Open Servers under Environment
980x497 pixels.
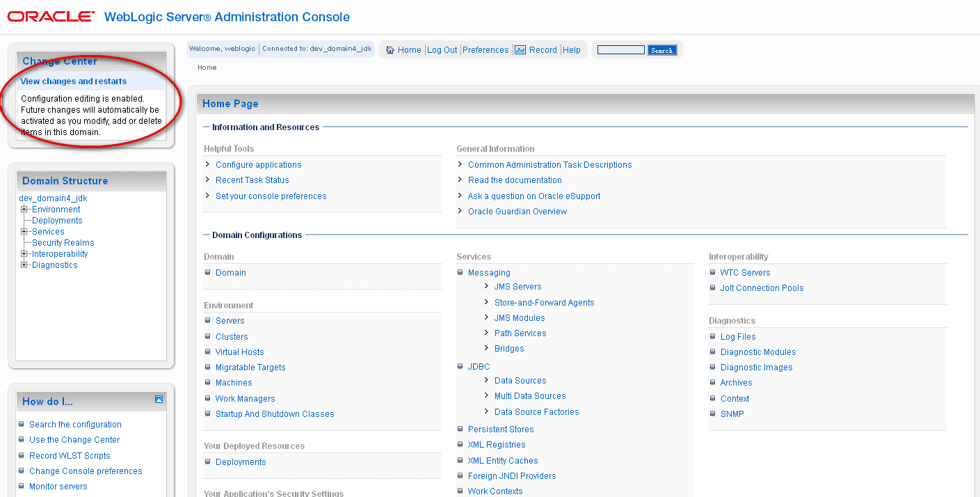(x=230, y=321)
